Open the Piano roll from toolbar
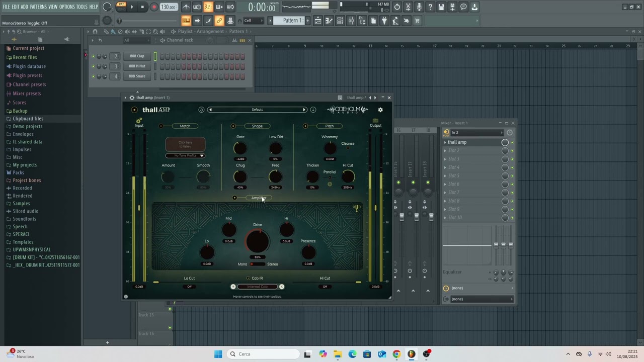This screenshot has height=362, width=644. click(x=329, y=21)
